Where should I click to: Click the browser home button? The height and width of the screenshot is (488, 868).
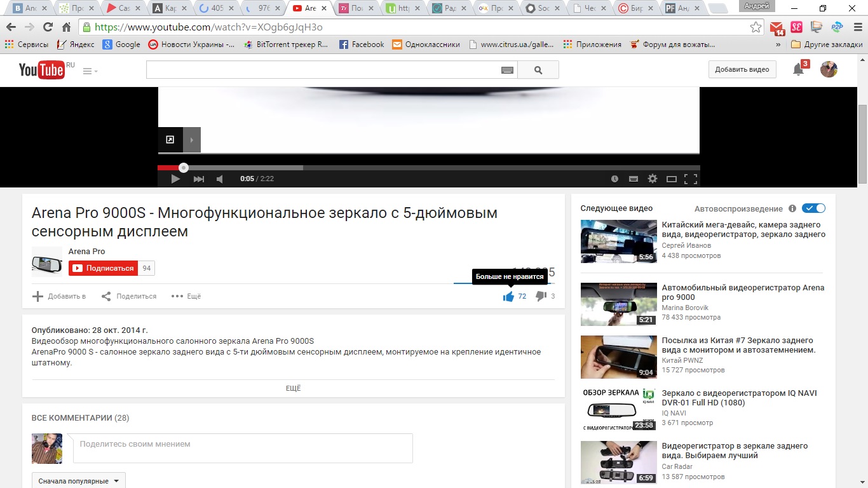coord(66,27)
